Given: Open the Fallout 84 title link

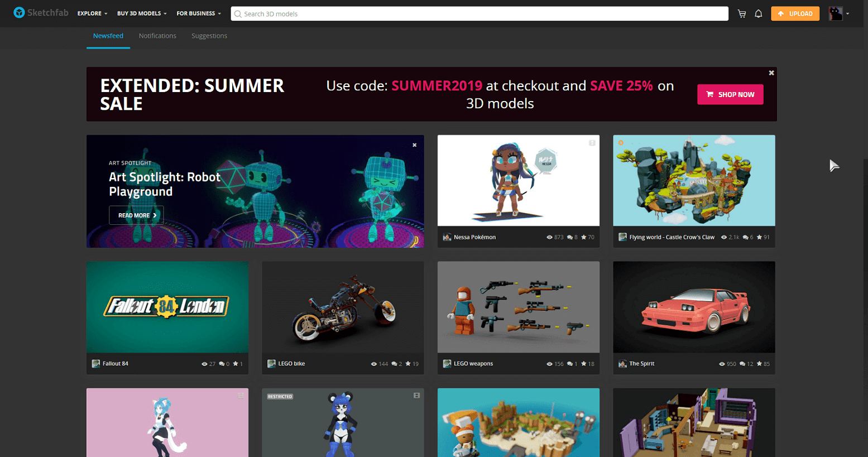Looking at the screenshot, I should (x=116, y=364).
